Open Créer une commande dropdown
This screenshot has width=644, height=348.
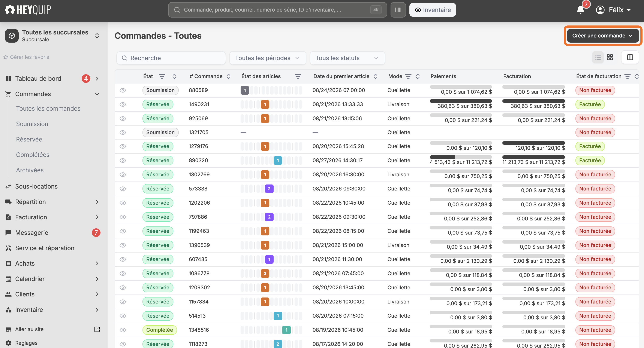pyautogui.click(x=602, y=36)
